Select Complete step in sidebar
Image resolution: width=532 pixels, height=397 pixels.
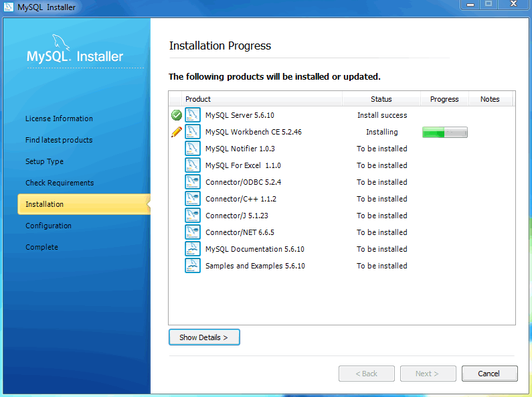point(41,247)
